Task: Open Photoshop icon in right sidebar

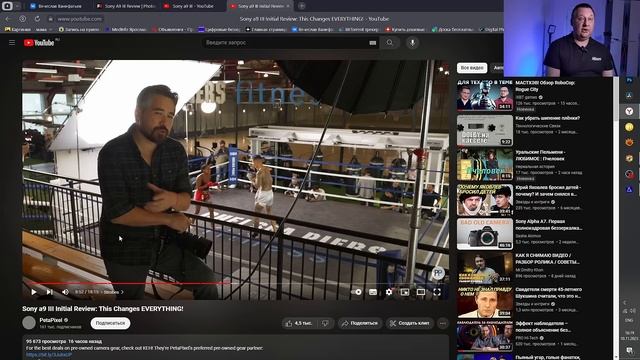Action: coord(629,80)
